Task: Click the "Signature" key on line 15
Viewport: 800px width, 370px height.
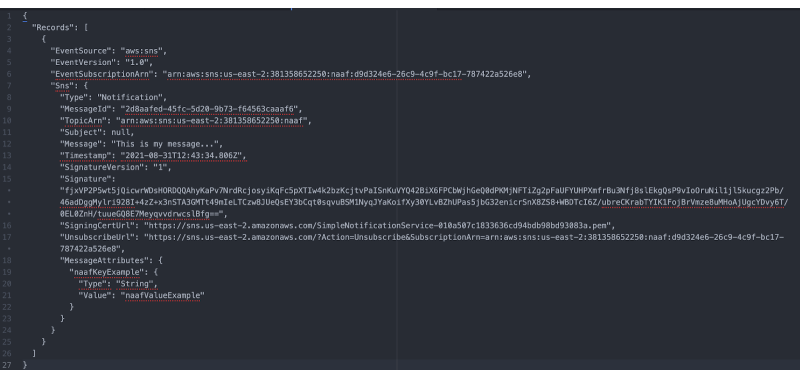Action: click(85, 179)
